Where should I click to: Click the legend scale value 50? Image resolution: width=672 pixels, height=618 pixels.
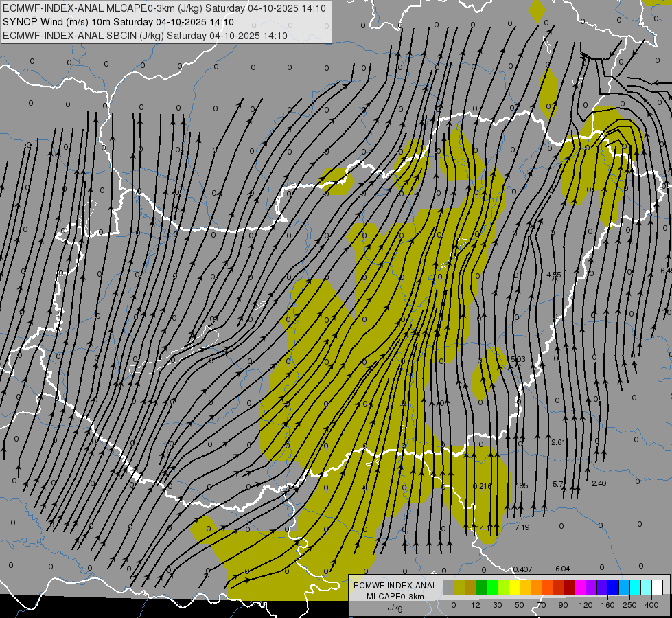[x=520, y=605]
